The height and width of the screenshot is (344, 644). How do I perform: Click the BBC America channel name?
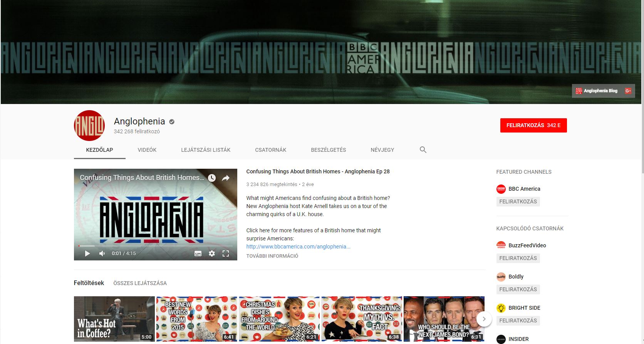click(524, 189)
